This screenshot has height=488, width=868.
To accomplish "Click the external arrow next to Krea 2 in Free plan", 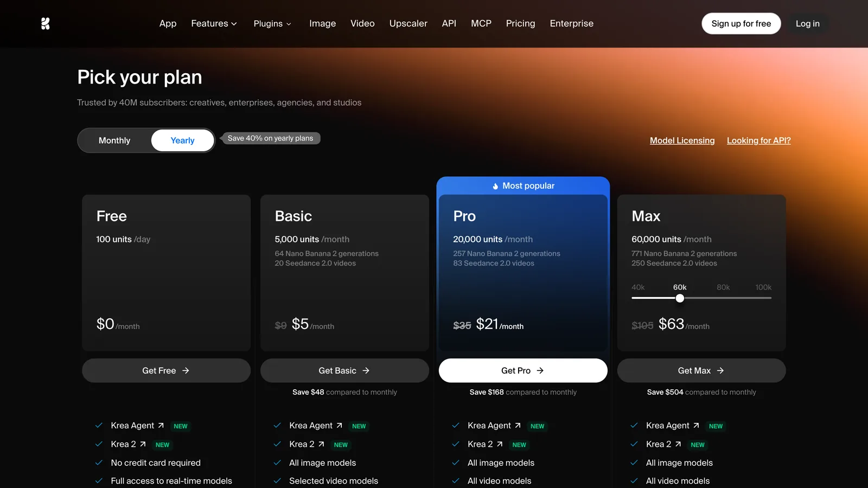I will [143, 444].
